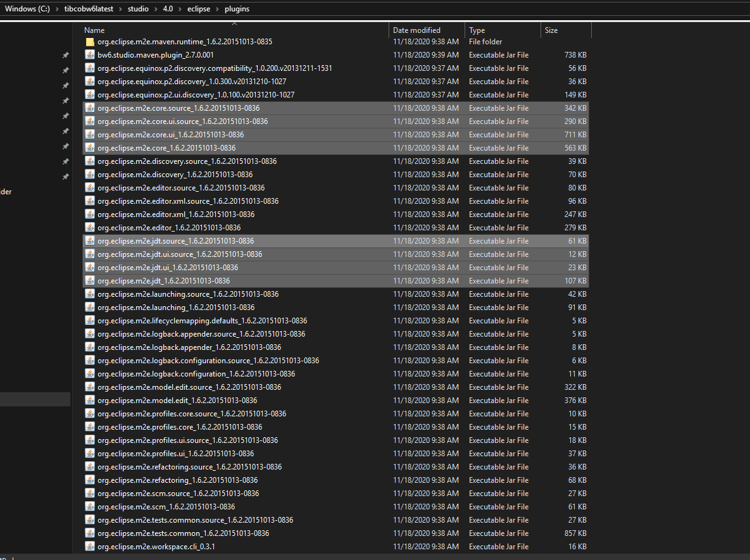The image size is (750, 560).
Task: Select org.eclipse.m2e.scm.source file name
Action: (x=178, y=494)
